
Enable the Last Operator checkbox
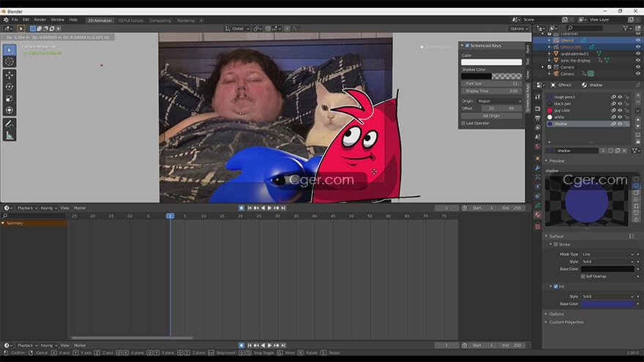(x=463, y=123)
